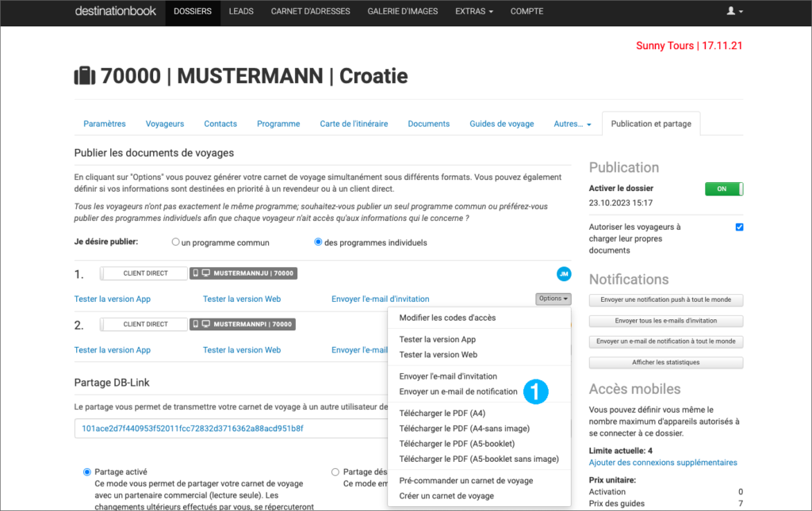The image size is (812, 511).
Task: Open the user account icon menu
Action: pyautogui.click(x=735, y=12)
